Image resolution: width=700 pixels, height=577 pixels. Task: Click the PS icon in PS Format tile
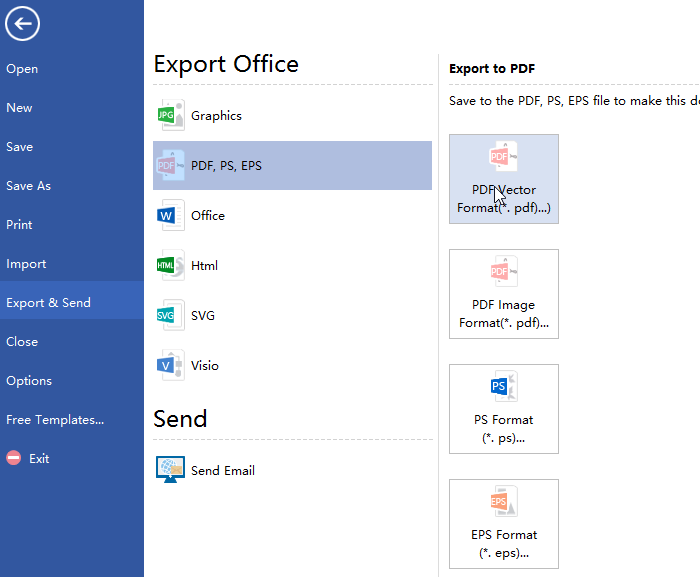[504, 386]
